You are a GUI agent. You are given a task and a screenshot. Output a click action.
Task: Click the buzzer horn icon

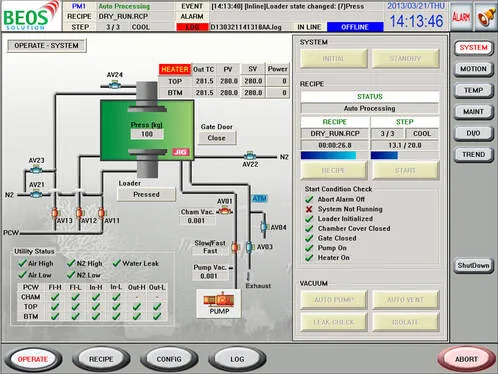(x=486, y=16)
